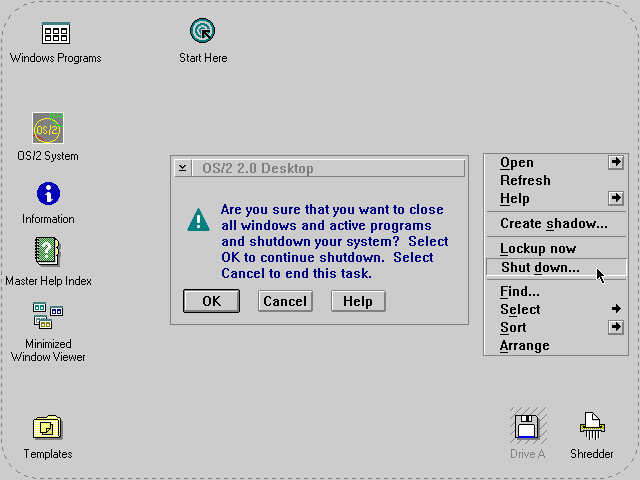
Task: Expand the Open submenu arrow
Action: pyautogui.click(x=616, y=162)
